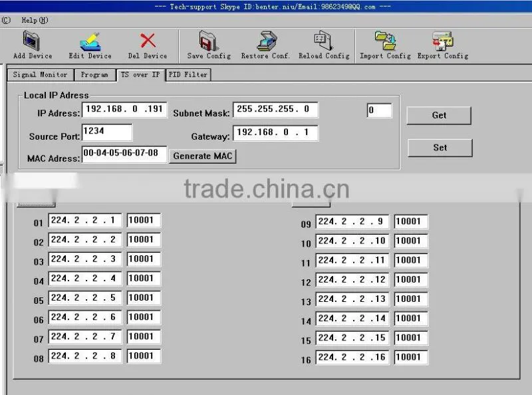Click the Reload Config toolbar icon
The height and width of the screenshot is (395, 532).
click(x=323, y=41)
